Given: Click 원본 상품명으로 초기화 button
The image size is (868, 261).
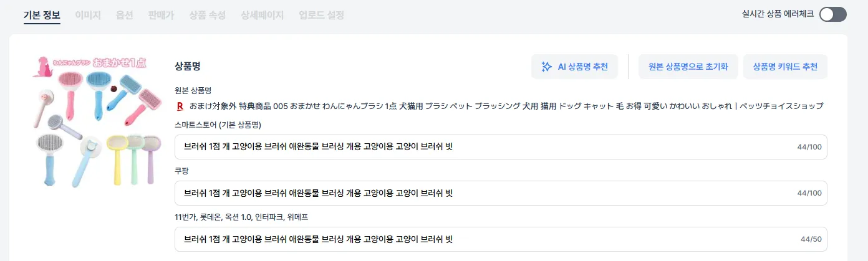Looking at the screenshot, I should point(688,67).
